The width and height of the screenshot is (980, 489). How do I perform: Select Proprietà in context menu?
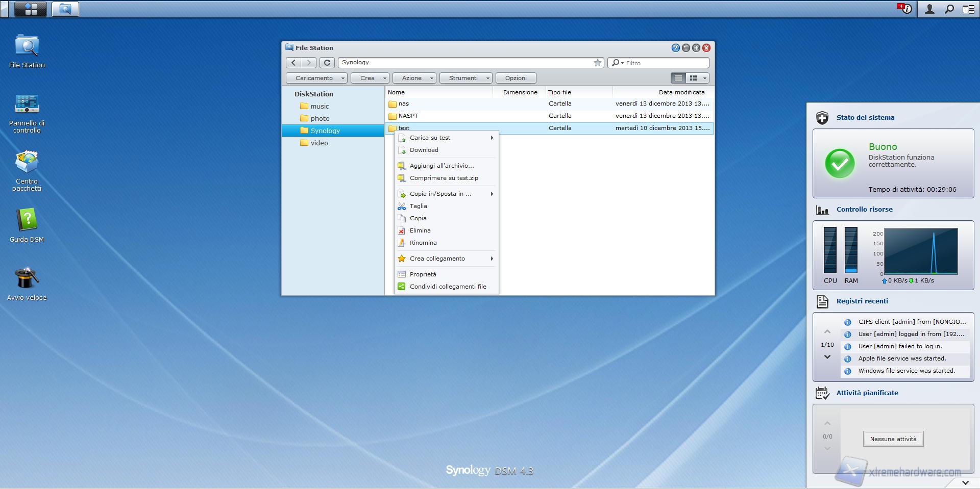423,274
